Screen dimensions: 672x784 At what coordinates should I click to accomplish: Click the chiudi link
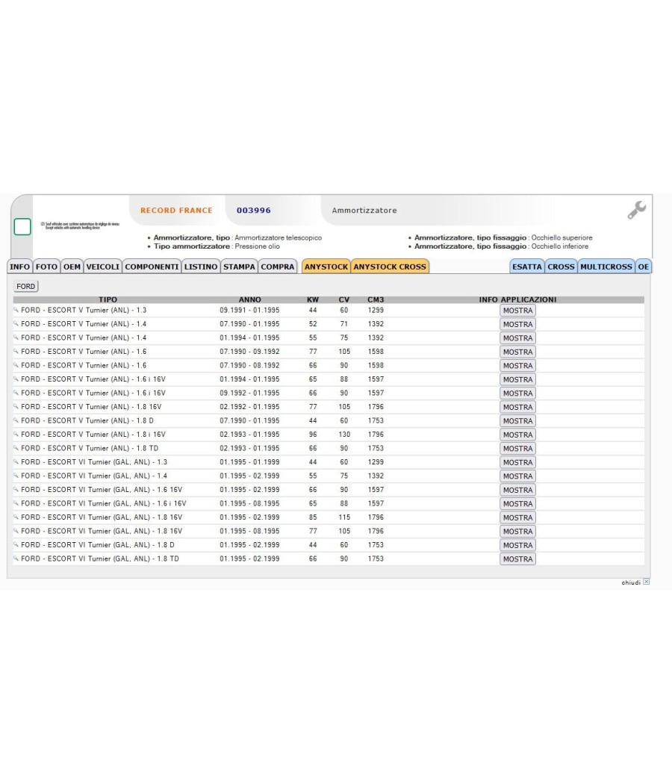click(630, 582)
